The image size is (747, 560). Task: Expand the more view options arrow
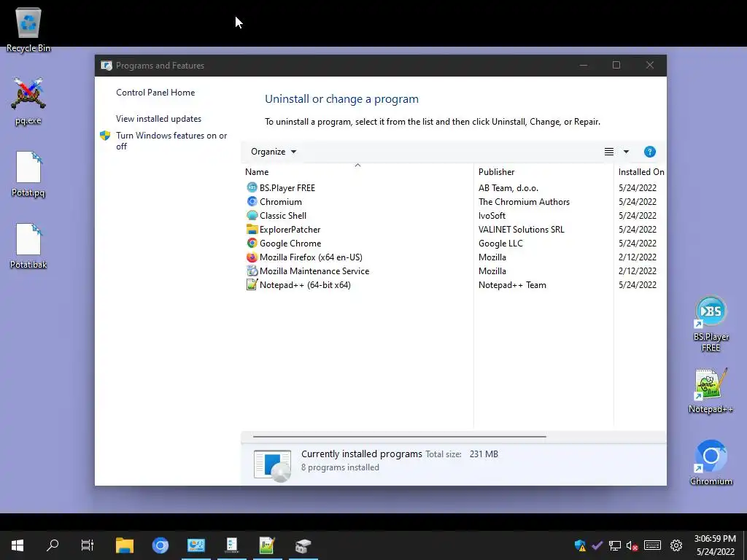point(626,152)
